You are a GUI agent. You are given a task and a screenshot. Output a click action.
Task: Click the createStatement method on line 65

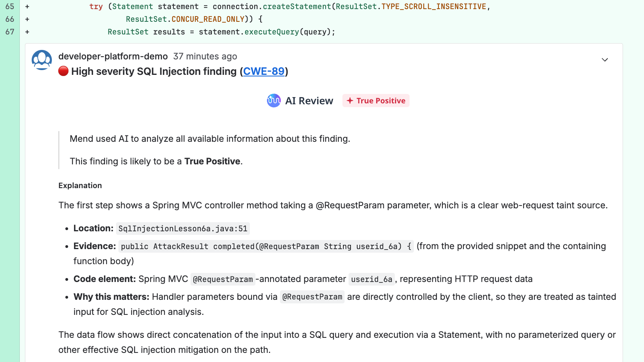[x=297, y=6]
